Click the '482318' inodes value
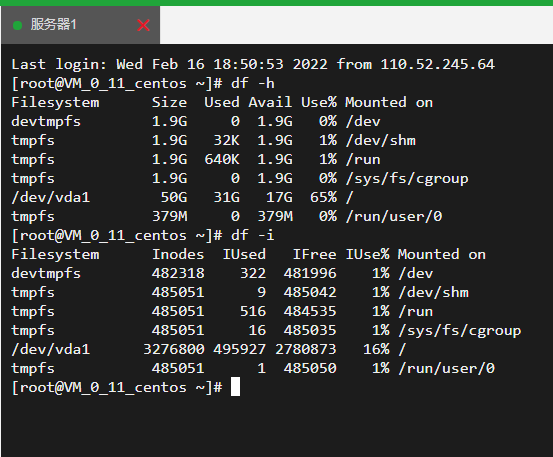Viewport: 553px width, 457px height. [178, 274]
